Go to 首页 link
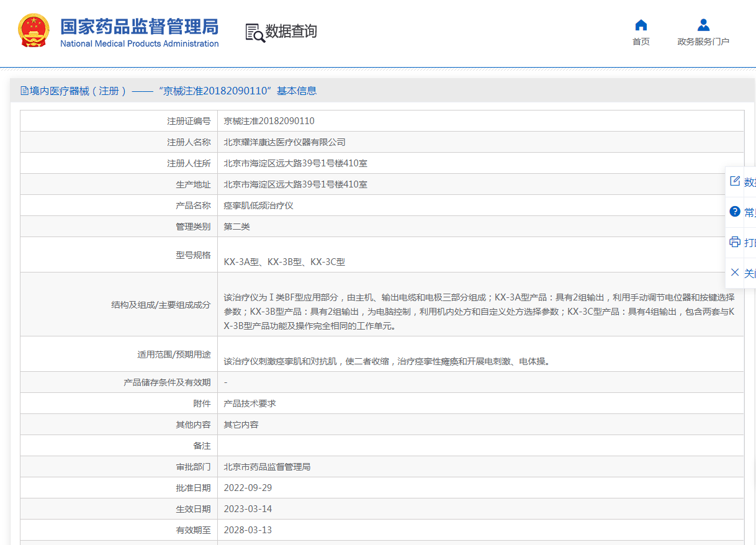This screenshot has height=545, width=756. (x=641, y=42)
